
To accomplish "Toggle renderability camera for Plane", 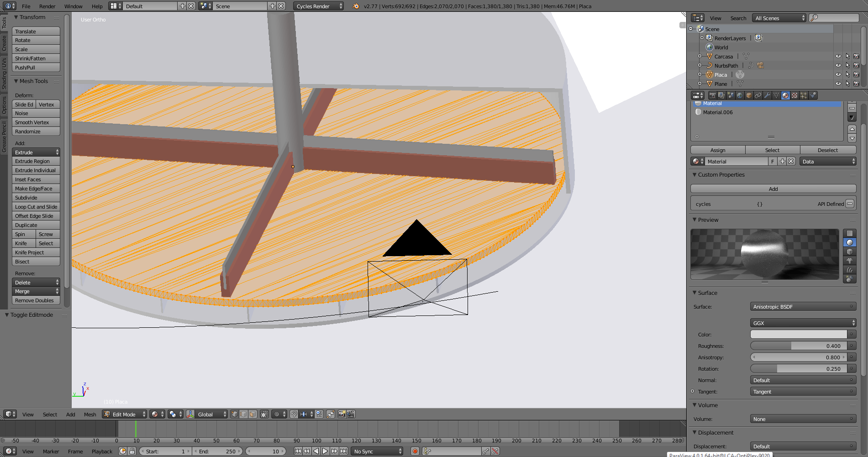I will click(857, 84).
